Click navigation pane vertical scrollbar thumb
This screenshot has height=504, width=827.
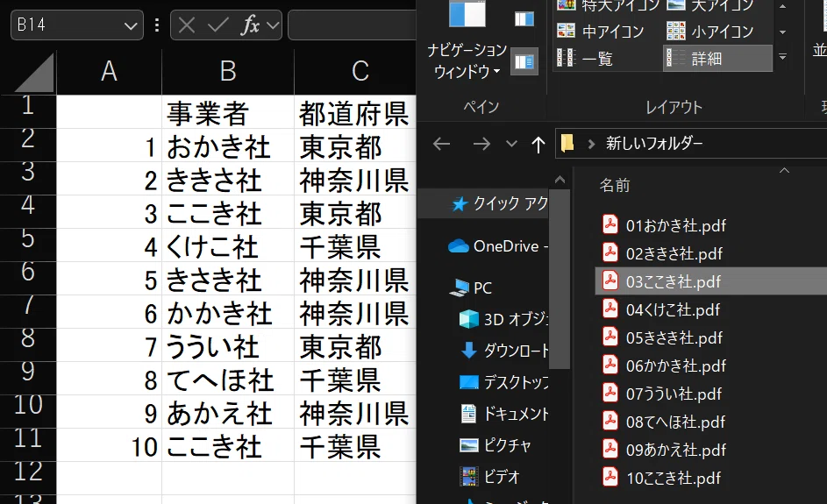560,280
